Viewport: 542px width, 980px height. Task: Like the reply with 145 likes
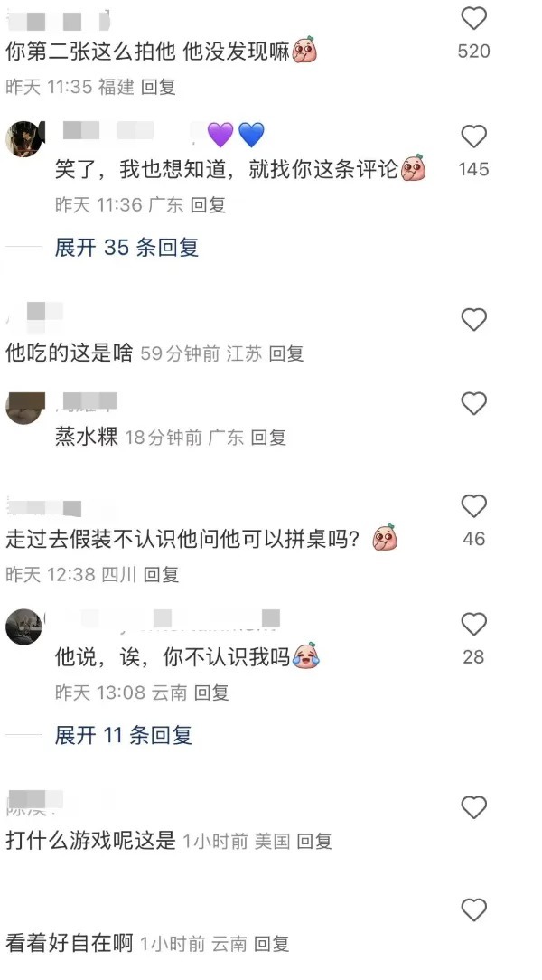(x=473, y=137)
